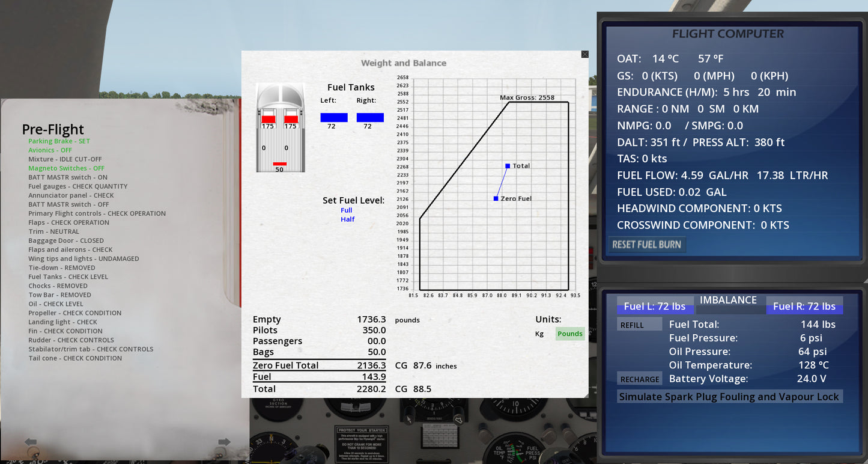Click the RECHARGE battery button

pos(639,379)
